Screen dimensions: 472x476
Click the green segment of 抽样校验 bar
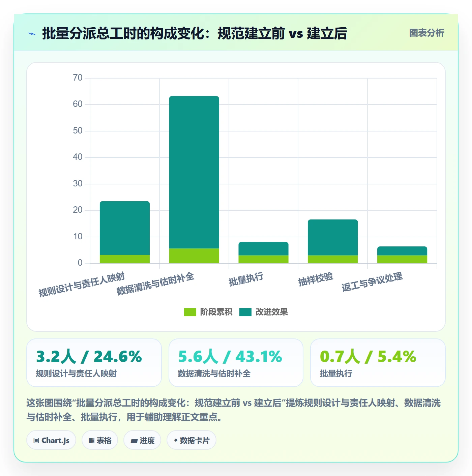point(333,259)
